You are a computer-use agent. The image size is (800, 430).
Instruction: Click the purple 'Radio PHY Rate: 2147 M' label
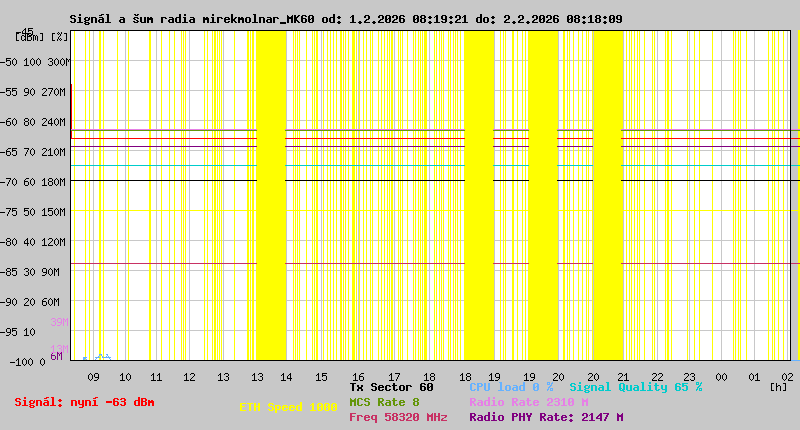pyautogui.click(x=546, y=417)
